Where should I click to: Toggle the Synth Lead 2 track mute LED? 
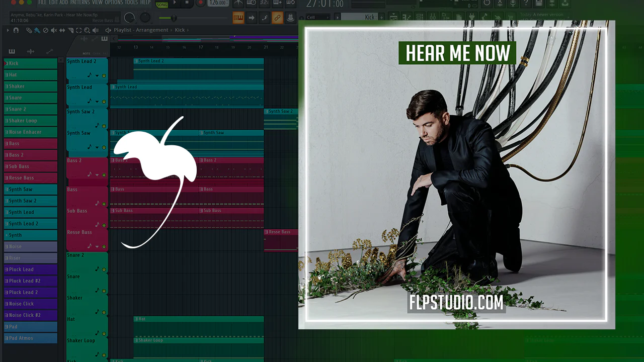(x=104, y=75)
